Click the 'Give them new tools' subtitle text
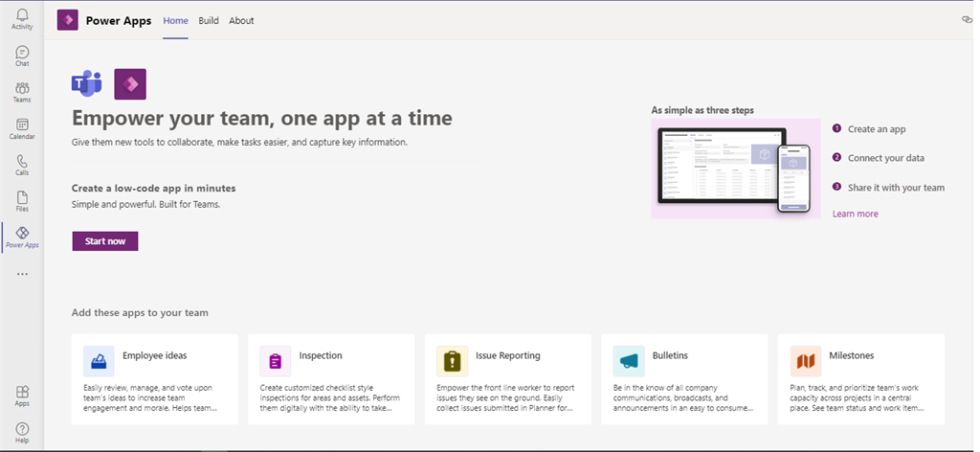 coord(239,143)
